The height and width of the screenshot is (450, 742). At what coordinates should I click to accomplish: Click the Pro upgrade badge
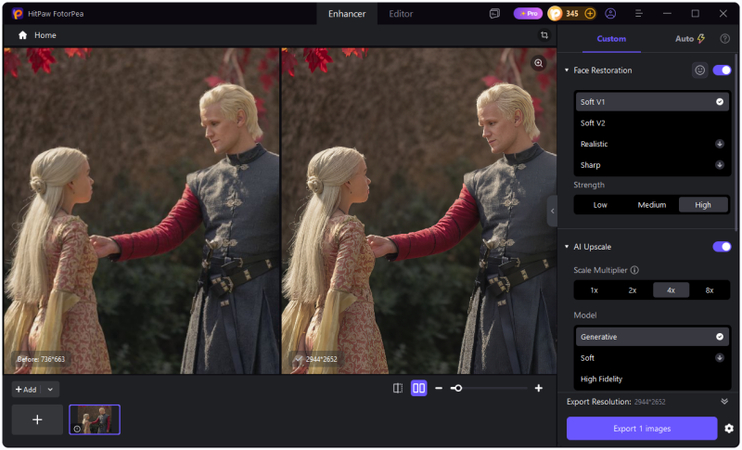[x=528, y=14]
